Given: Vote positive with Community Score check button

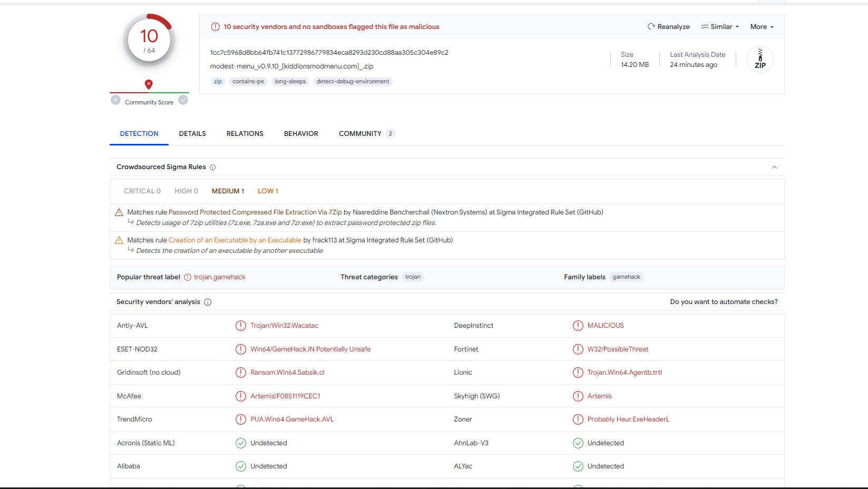Looking at the screenshot, I should click(183, 100).
